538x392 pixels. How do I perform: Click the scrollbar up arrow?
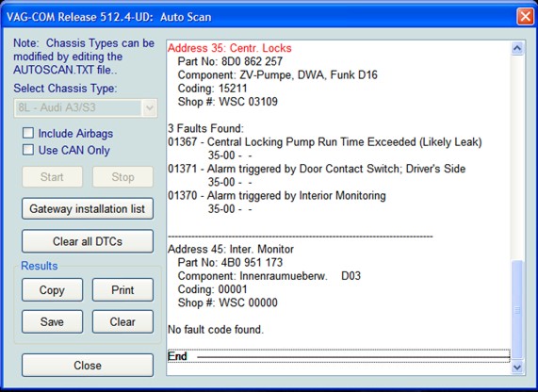pos(517,48)
